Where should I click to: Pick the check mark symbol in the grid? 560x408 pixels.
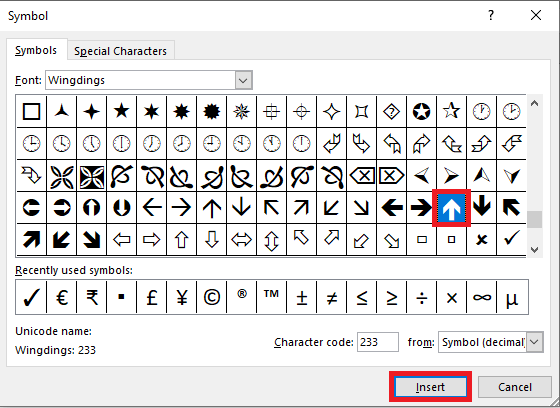[x=511, y=239]
